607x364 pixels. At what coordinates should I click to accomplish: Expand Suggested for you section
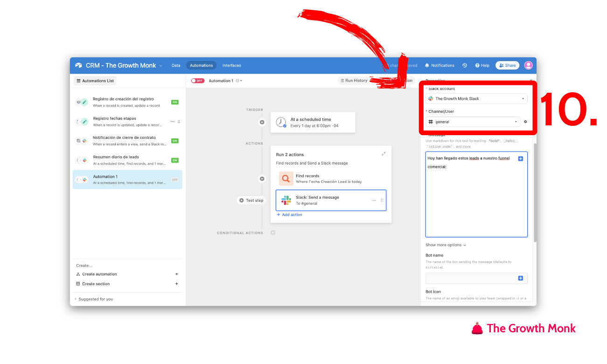(94, 299)
